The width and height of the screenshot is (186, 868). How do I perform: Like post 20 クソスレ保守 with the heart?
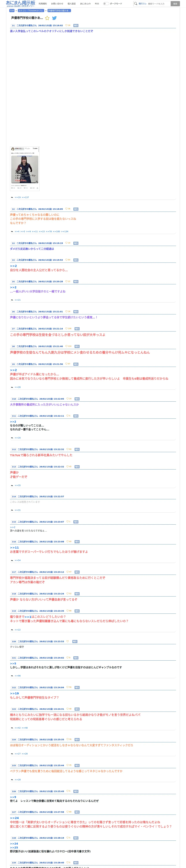(68, 641)
